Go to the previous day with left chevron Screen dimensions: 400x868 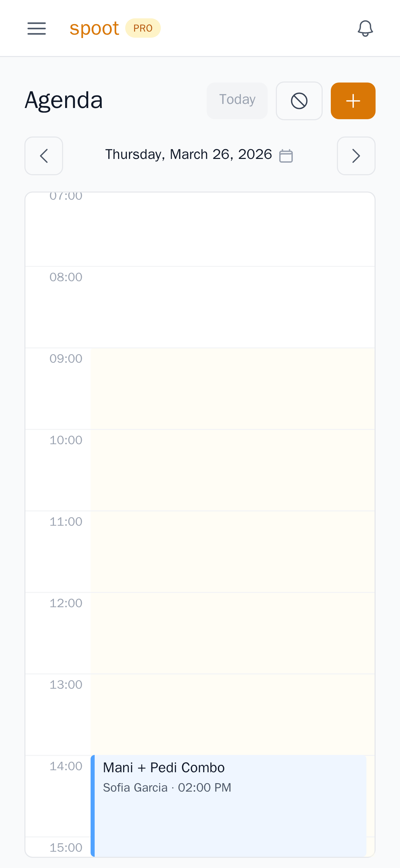click(x=43, y=156)
